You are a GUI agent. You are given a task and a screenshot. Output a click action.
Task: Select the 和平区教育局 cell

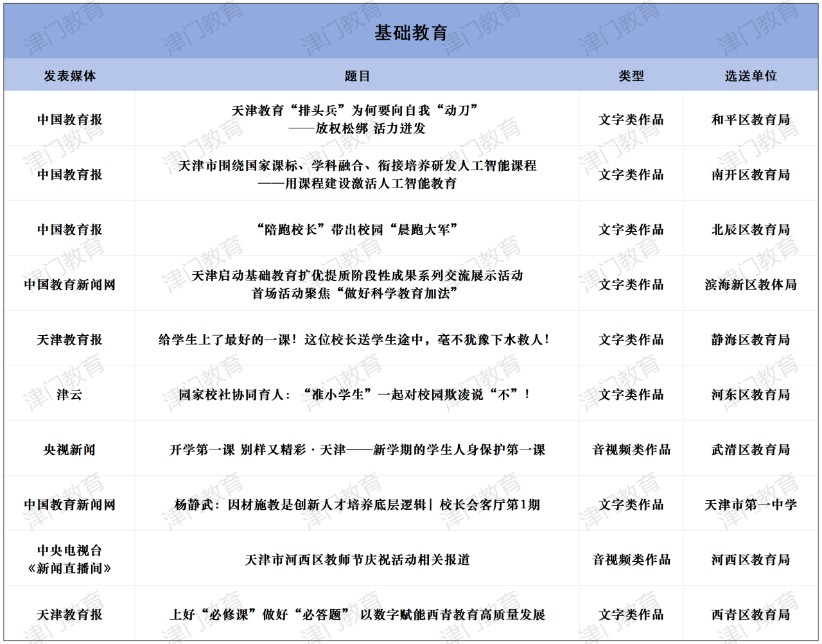click(751, 119)
